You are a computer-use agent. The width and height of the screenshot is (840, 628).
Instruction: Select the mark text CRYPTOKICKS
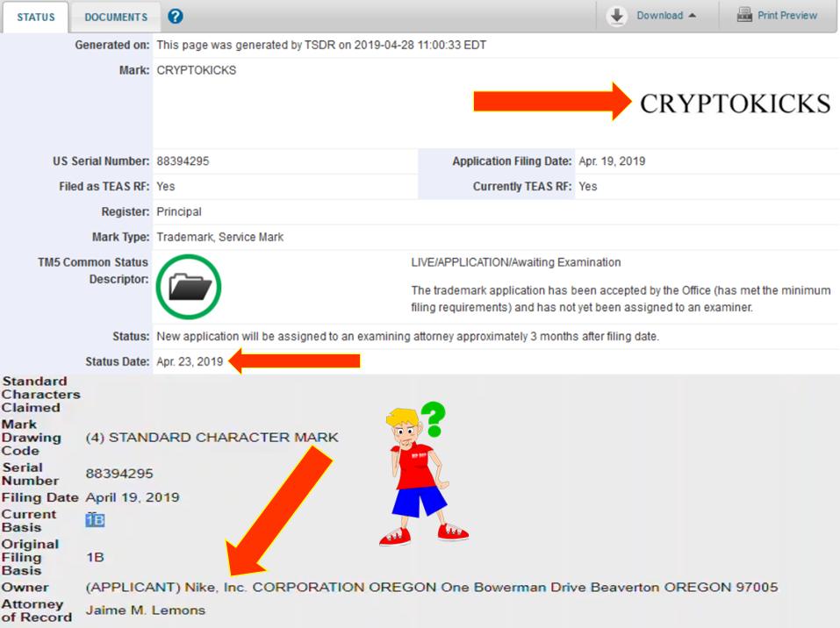pos(196,70)
